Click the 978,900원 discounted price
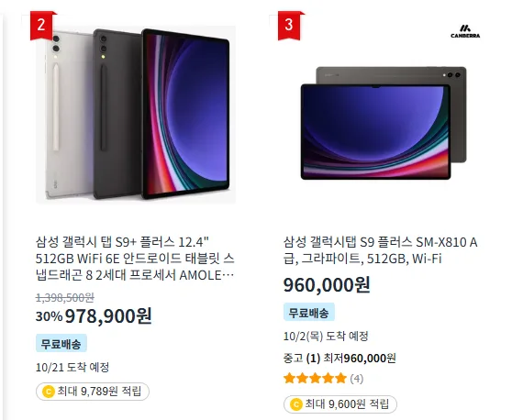Screen dimensions: 512x420 (x=108, y=315)
